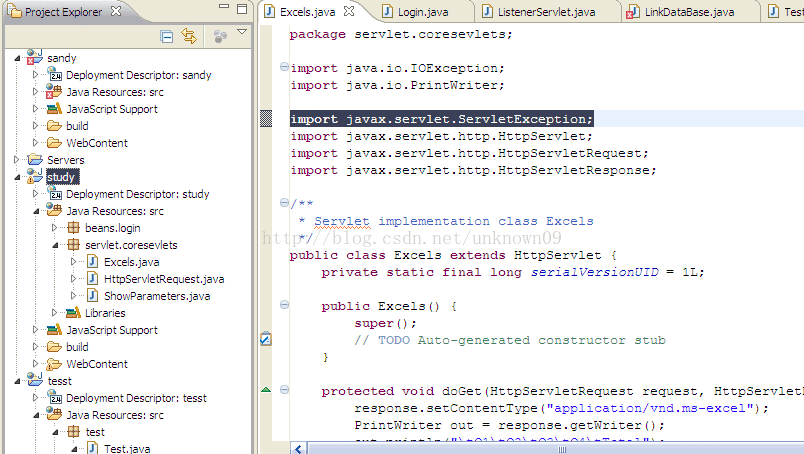Expand Deployment Descriptor: sandy
Viewport: 804px width, 454px height.
point(35,75)
